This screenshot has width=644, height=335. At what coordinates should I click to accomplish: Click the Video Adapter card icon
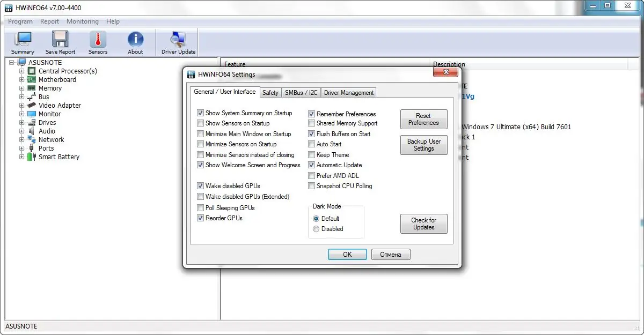tap(32, 105)
